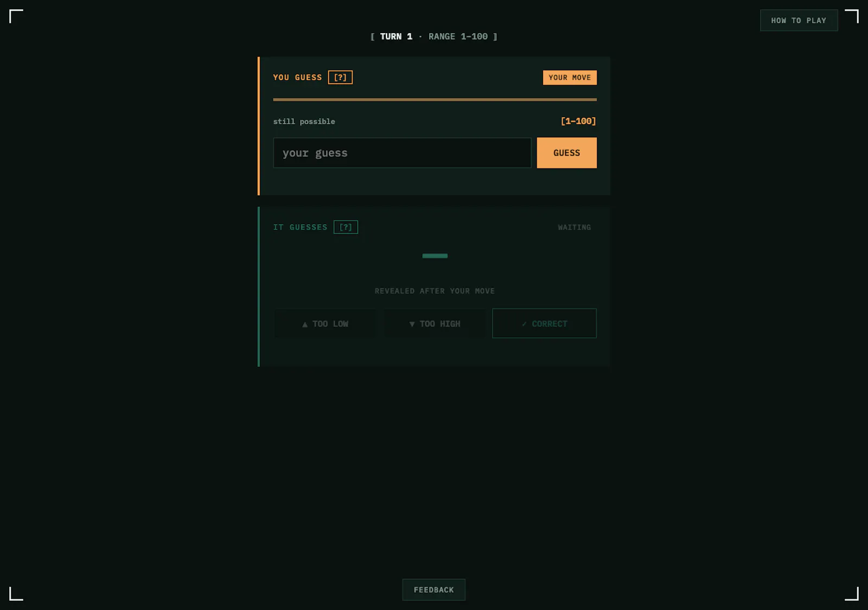
Task: Click the 'still possible' label
Action: (304, 121)
